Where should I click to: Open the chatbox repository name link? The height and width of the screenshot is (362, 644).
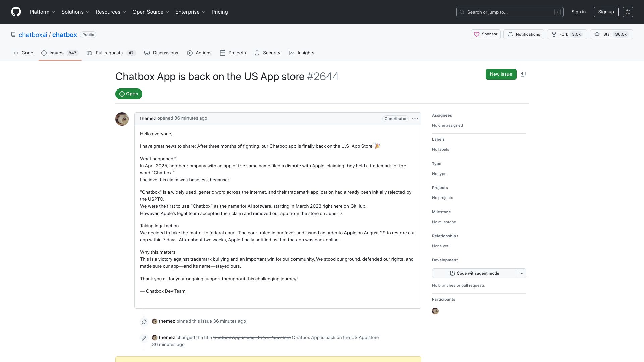tap(65, 35)
